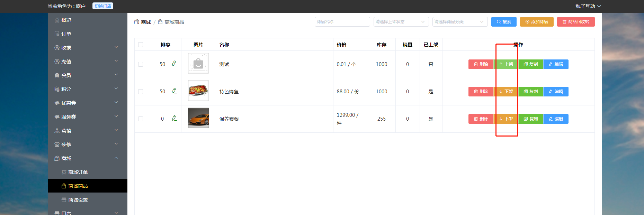Click 下架 for the 保养套餐 product
The height and width of the screenshot is (215, 644).
pyautogui.click(x=506, y=119)
